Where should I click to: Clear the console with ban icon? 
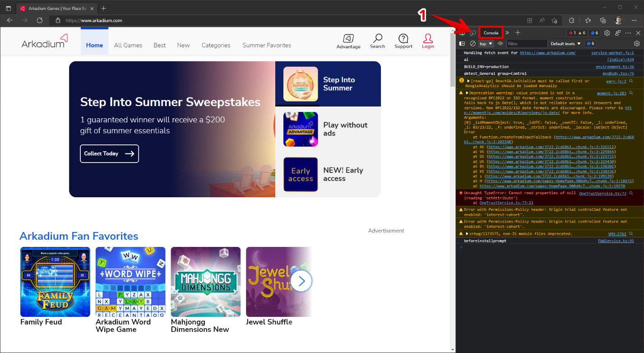point(473,44)
